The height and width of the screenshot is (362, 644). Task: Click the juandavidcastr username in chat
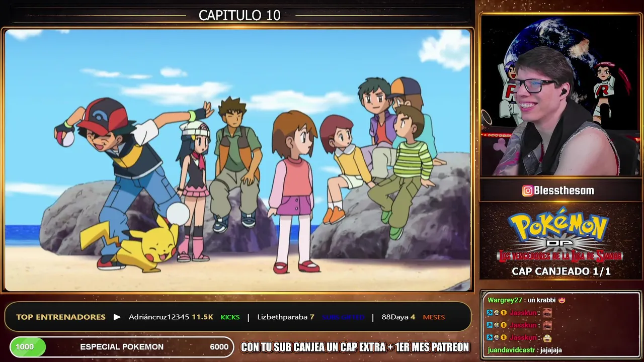tap(511, 350)
